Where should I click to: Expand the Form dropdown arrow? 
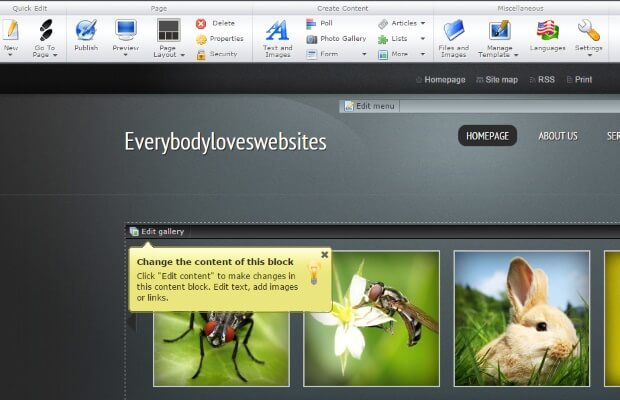pos(364,54)
